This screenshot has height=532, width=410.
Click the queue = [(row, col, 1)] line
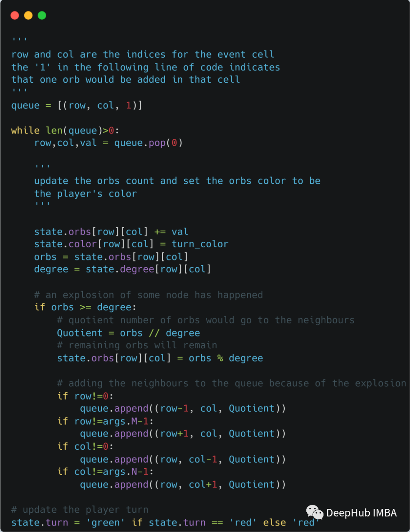point(77,105)
